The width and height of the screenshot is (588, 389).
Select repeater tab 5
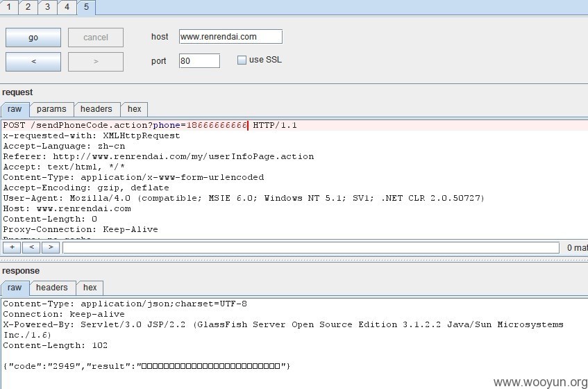(x=86, y=7)
